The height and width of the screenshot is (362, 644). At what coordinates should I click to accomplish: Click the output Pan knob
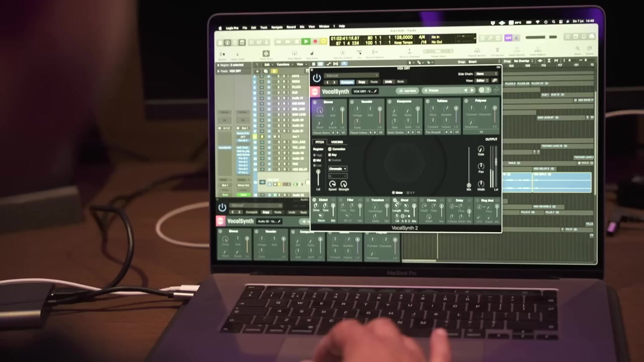481,166
